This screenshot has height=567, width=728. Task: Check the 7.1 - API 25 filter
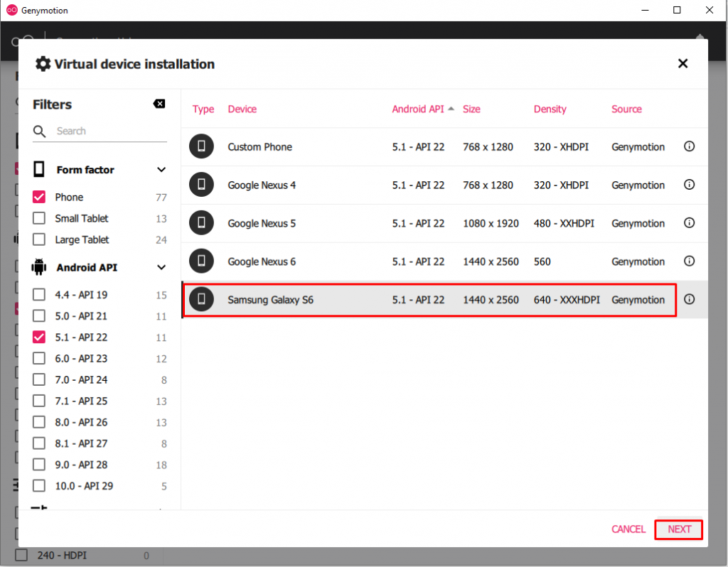[39, 401]
